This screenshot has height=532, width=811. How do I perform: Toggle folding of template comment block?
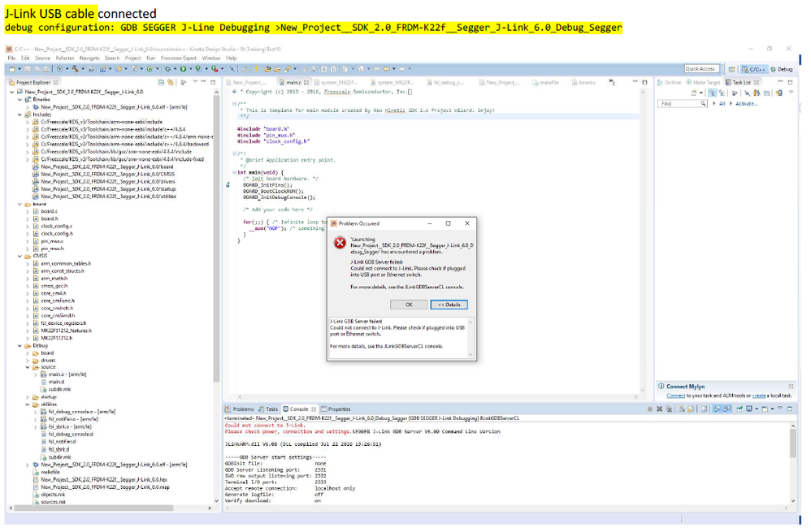234,104
